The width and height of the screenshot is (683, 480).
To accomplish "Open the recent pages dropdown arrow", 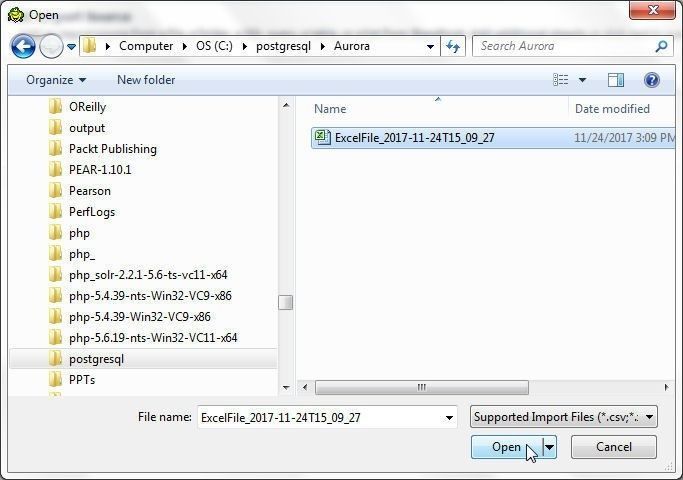I will [71, 46].
